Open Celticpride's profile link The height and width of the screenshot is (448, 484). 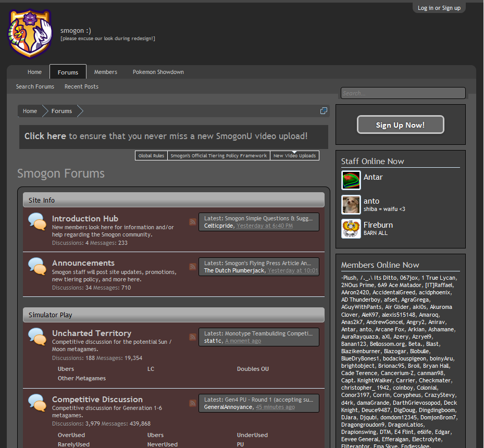coord(218,226)
